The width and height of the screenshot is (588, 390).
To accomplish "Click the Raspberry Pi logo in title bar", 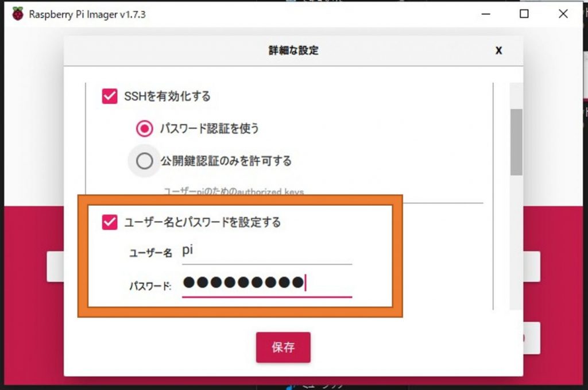I will tap(17, 14).
